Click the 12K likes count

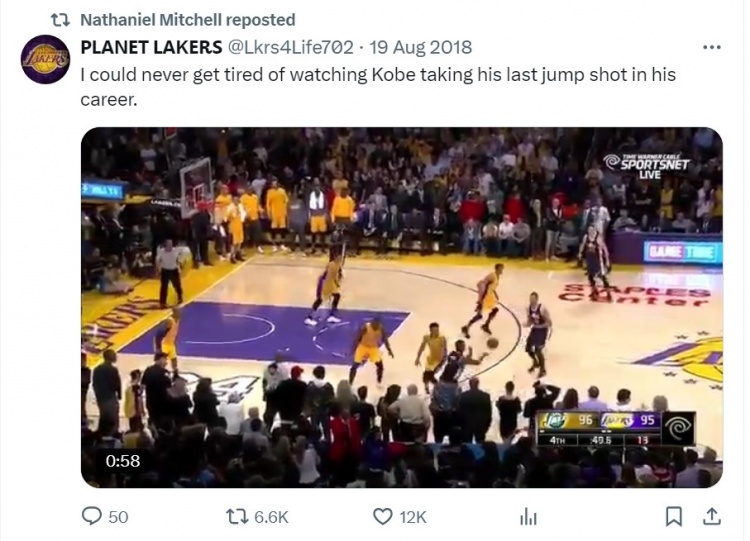(413, 516)
